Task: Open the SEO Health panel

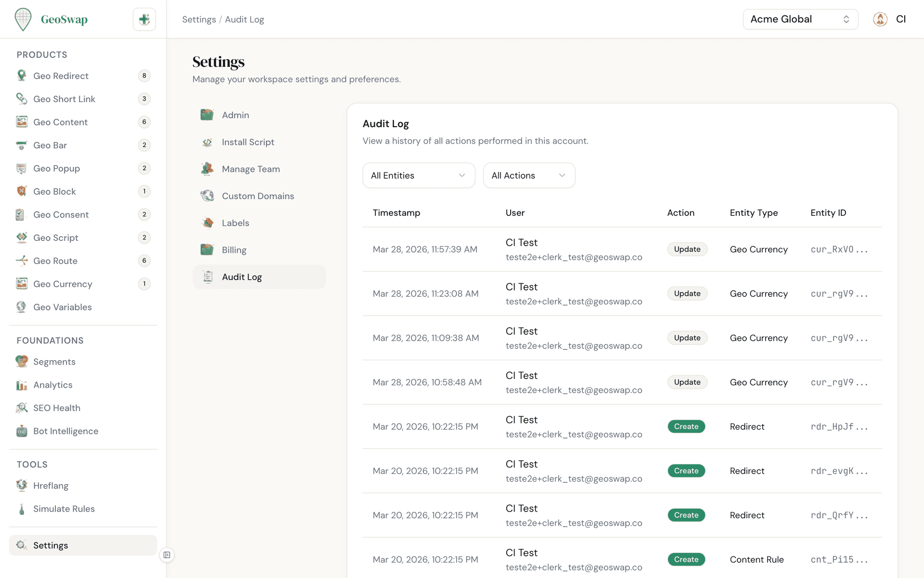Action: click(56, 408)
